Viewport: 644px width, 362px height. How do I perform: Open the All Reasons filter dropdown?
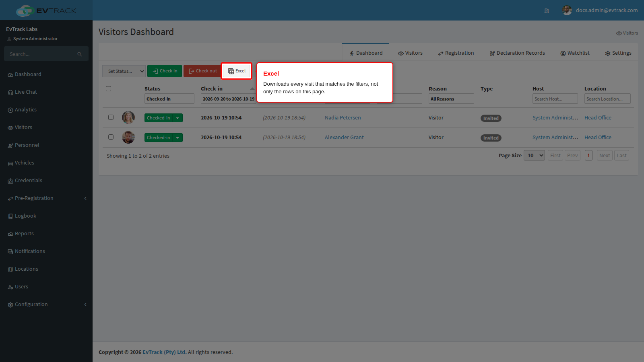pyautogui.click(x=451, y=99)
